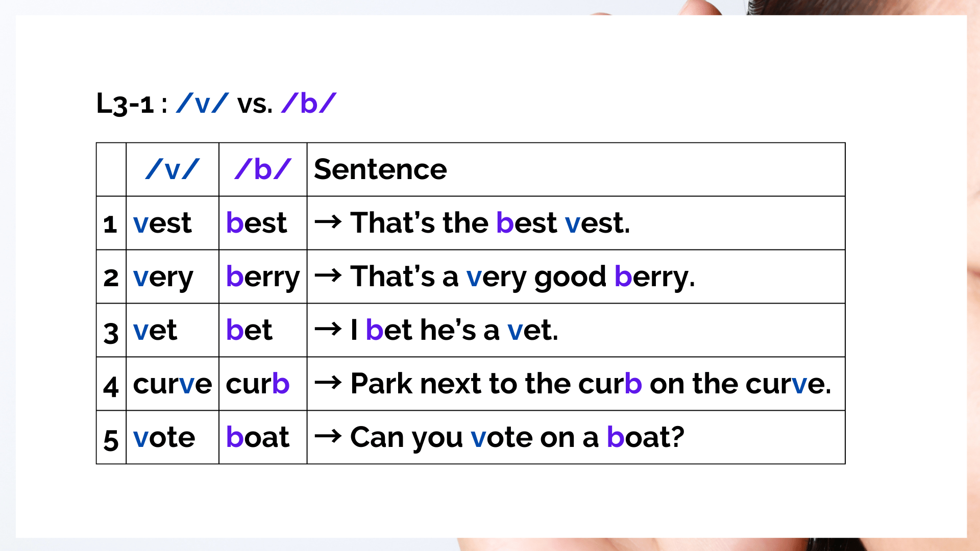Image resolution: width=980 pixels, height=551 pixels.
Task: Click the word 'best' in the /b/ column
Action: (256, 223)
